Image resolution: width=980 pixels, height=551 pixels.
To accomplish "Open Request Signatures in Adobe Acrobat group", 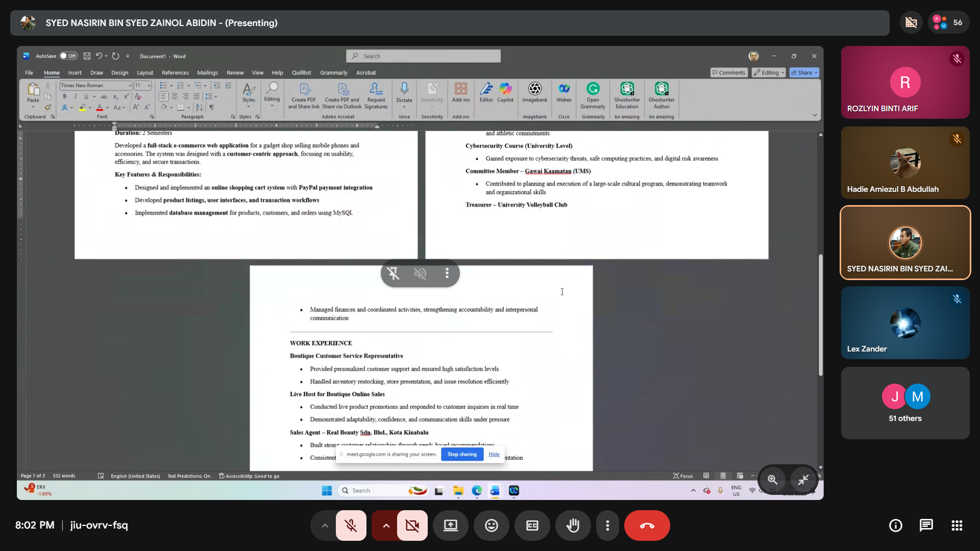I will click(x=376, y=96).
